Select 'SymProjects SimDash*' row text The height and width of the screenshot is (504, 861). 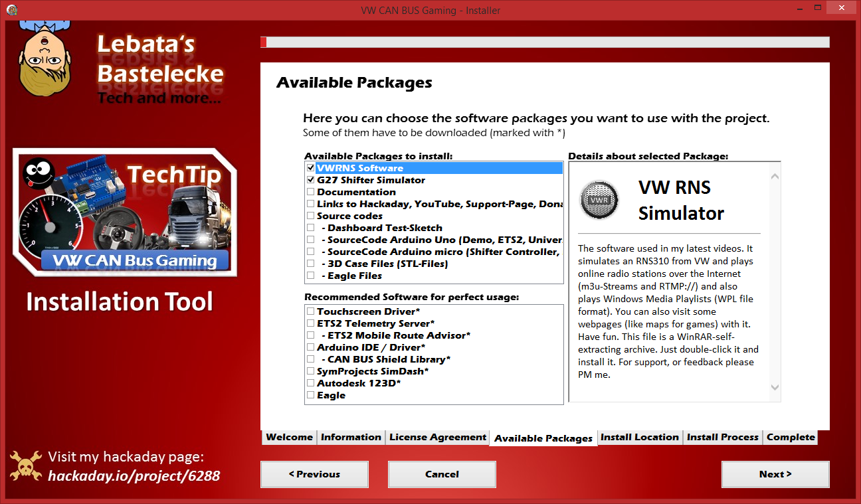point(373,371)
